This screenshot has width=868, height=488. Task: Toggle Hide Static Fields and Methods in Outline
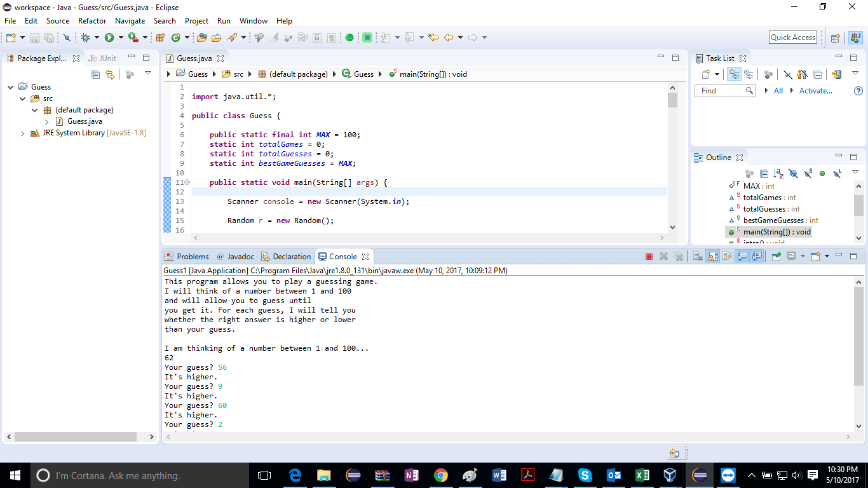pos(808,173)
